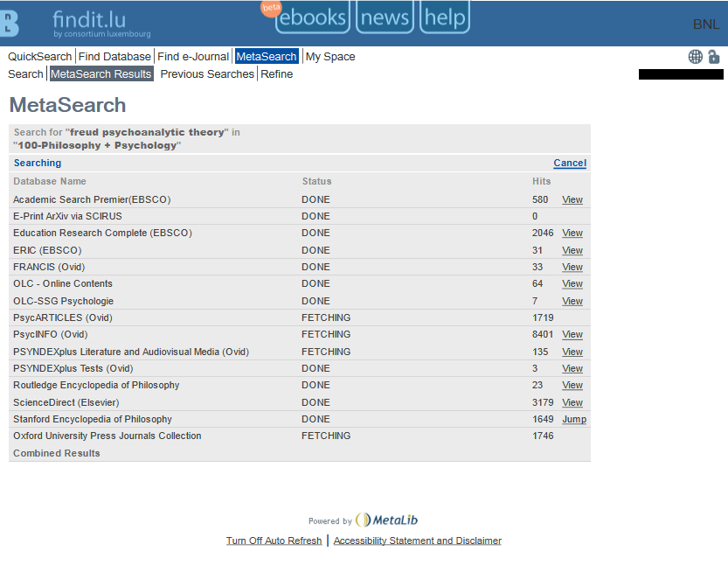The height and width of the screenshot is (565, 728).
Task: View OLC - Online Contents results
Action: (x=572, y=284)
